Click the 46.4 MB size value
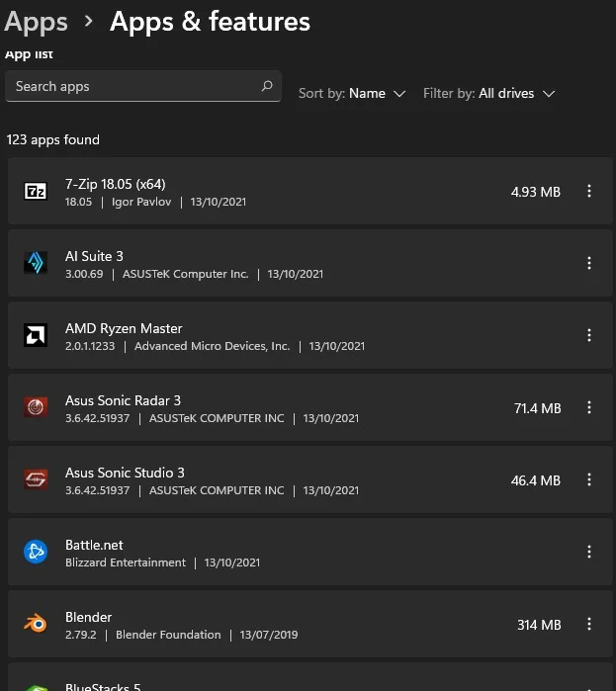Viewport: 616px width, 691px height. pos(536,480)
